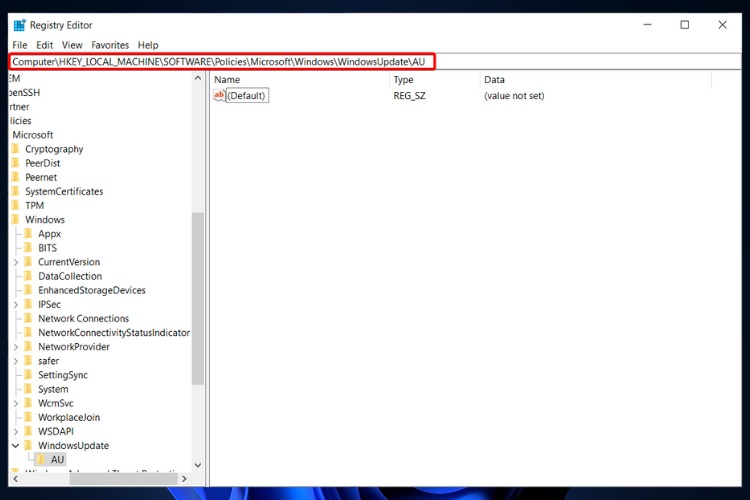Select the WindowsUpdate key label
The width and height of the screenshot is (750, 500).
click(74, 445)
